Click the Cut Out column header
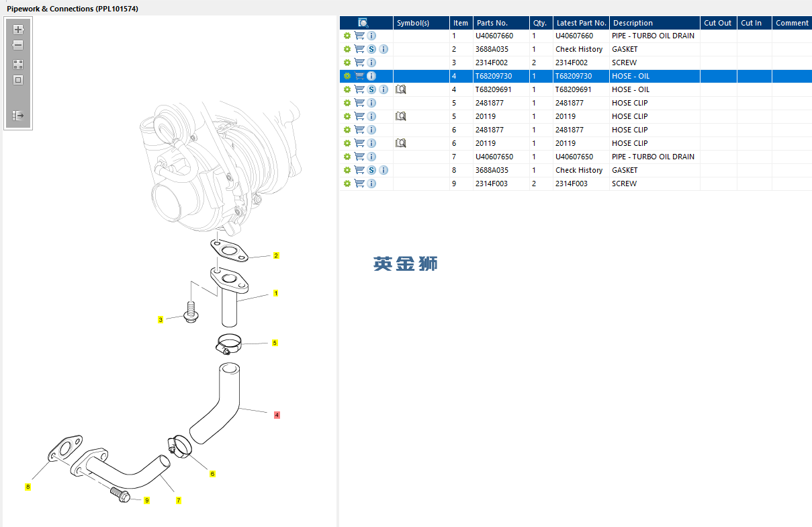The width and height of the screenshot is (812, 527). click(x=719, y=23)
